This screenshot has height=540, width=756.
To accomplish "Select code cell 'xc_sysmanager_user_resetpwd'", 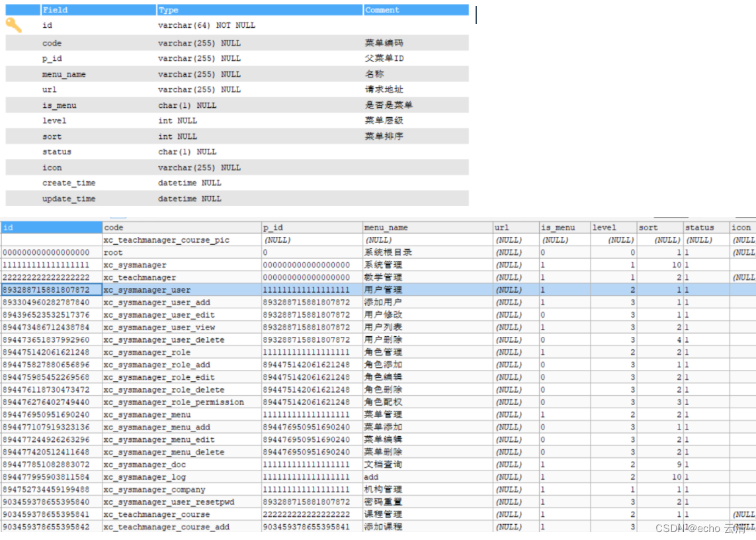I will (x=182, y=502).
